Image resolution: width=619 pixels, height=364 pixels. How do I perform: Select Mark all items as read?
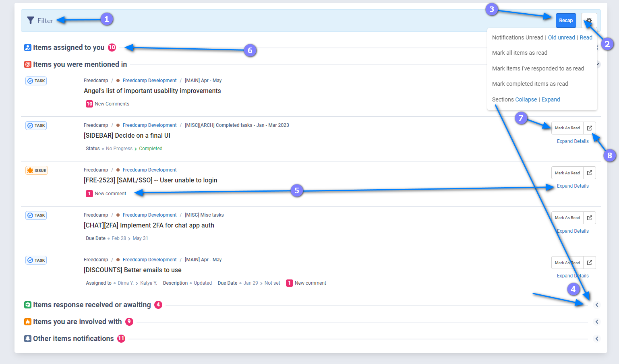tap(520, 53)
